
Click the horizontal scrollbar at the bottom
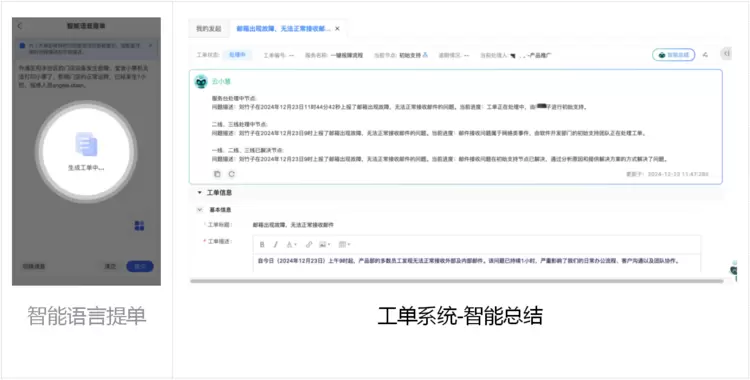(x=457, y=281)
